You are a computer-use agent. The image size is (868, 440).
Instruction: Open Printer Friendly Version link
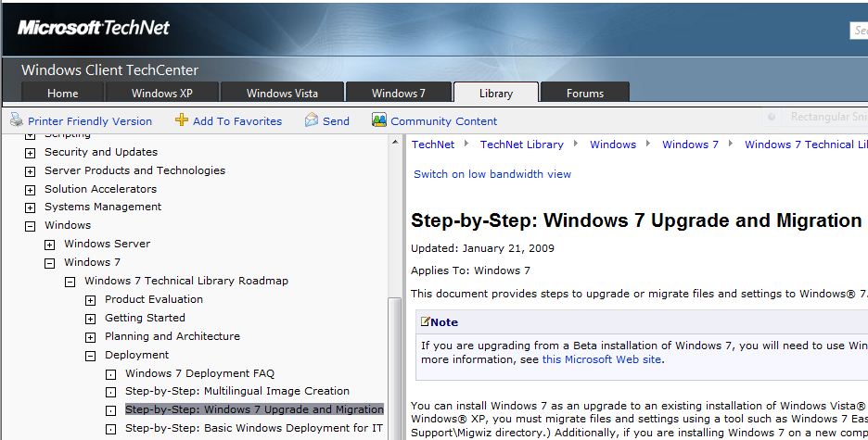pyautogui.click(x=90, y=121)
